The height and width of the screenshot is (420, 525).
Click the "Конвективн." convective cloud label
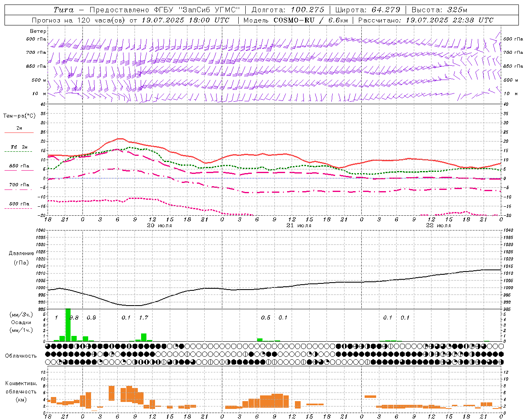tap(21, 383)
